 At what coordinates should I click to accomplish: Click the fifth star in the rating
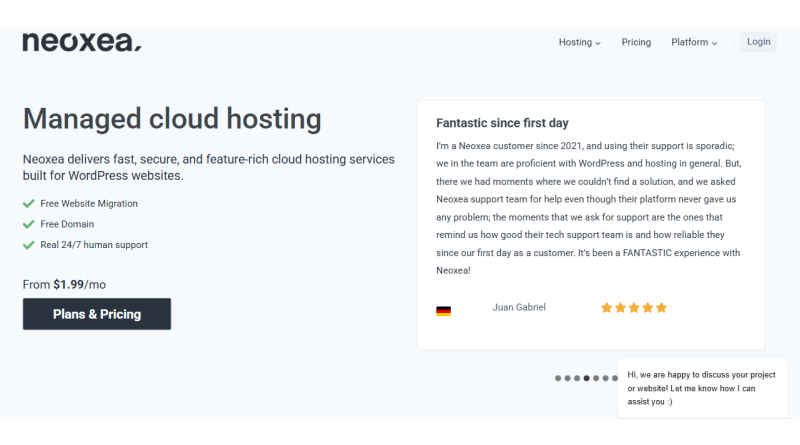[661, 308]
